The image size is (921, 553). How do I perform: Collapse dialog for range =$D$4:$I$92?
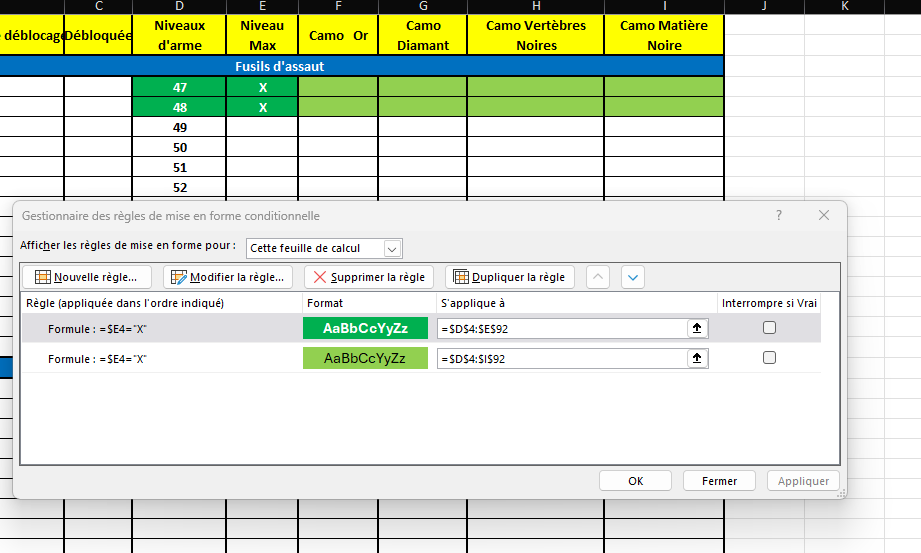(698, 358)
